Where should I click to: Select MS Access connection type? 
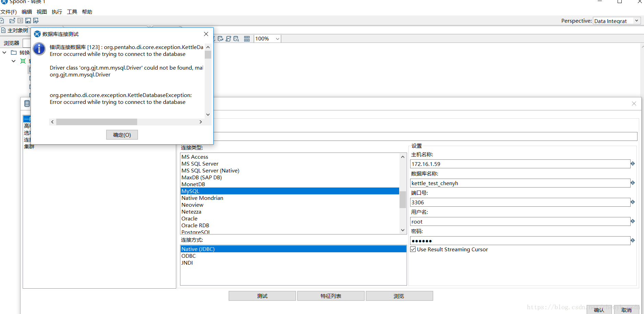pos(290,157)
